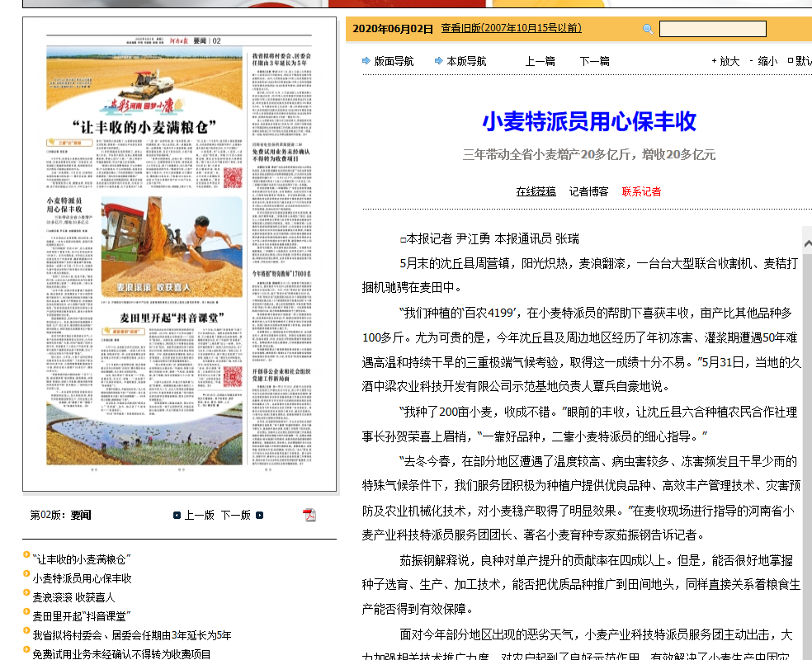The width and height of the screenshot is (812, 660).
Task: Open article 我省拟将村委会、居委会任期由3年延长为5年
Action: 132,635
